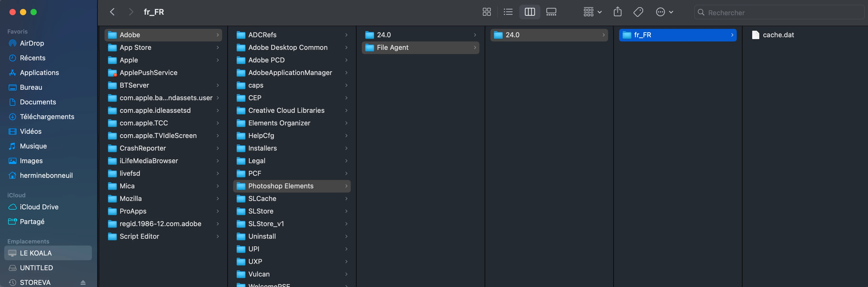Viewport: 868px width, 287px height.
Task: Open Téléchargements in the sidebar
Action: click(47, 116)
